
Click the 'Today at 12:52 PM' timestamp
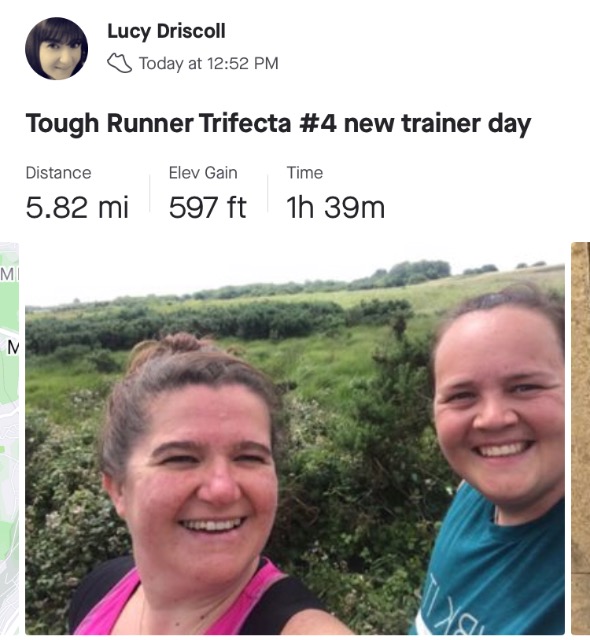click(x=208, y=63)
